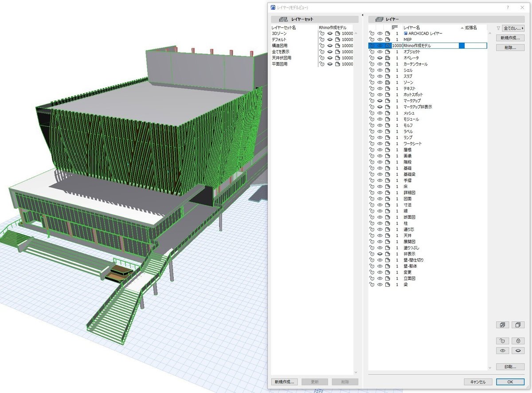The height and width of the screenshot is (393, 532).
Task: Hide the カーテンウォール layer
Action: [x=380, y=64]
